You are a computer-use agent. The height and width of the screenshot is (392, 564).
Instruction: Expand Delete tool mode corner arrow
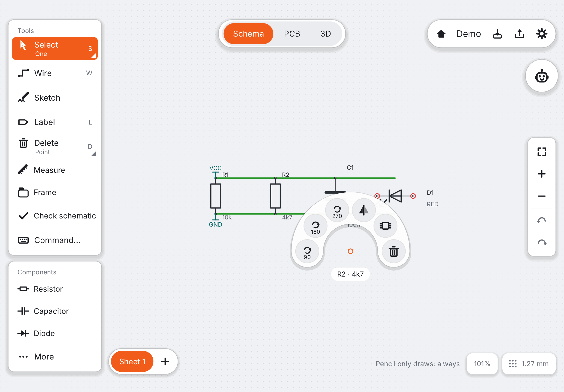point(93,154)
